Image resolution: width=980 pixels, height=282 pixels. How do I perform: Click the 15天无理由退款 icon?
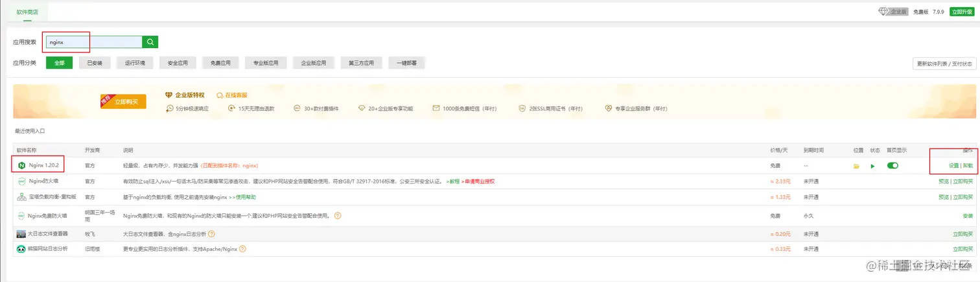[231, 108]
